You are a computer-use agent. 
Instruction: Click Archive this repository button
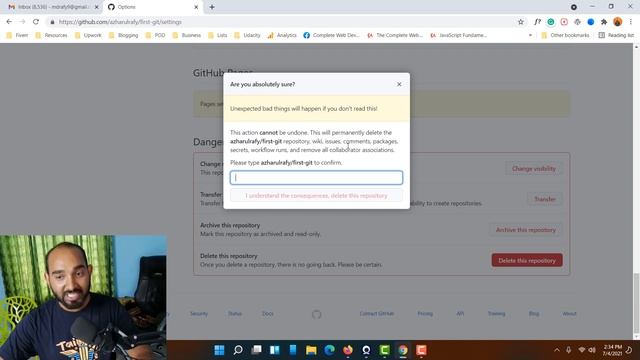pos(526,230)
